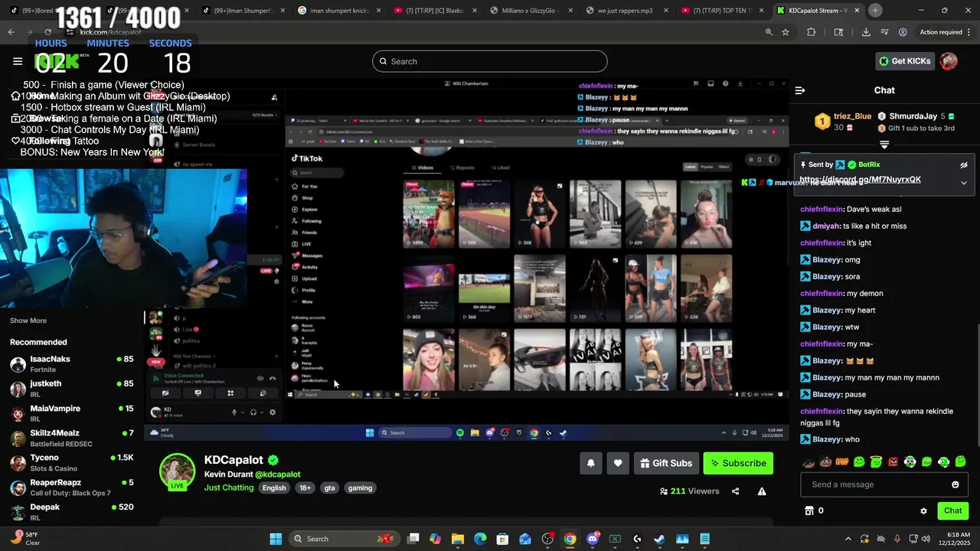
Task: Open MaiaVampire recommended channel
Action: coord(71,413)
